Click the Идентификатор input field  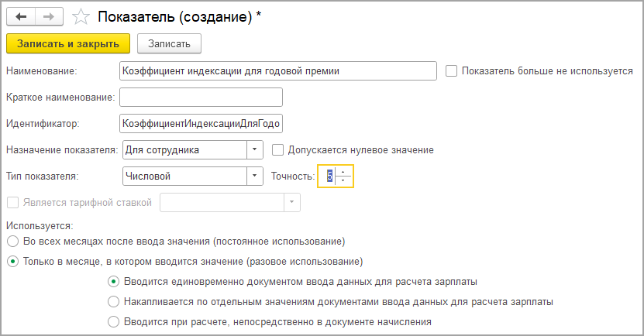(x=201, y=123)
